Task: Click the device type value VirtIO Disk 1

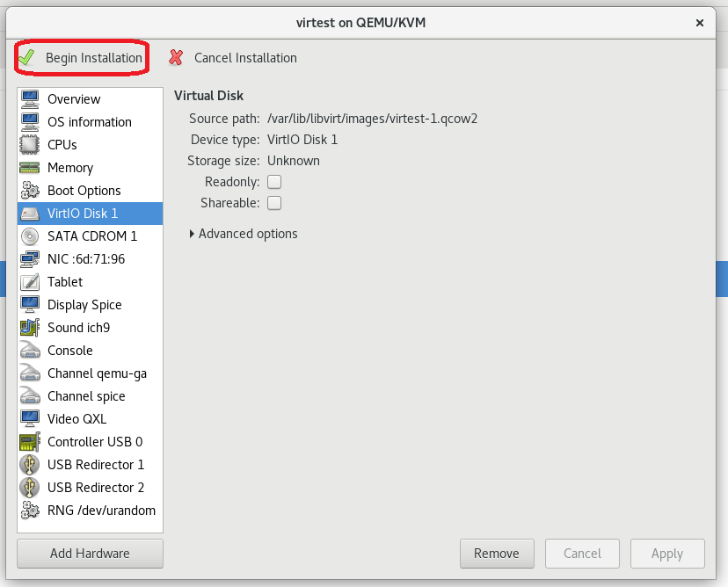Action: [x=302, y=140]
